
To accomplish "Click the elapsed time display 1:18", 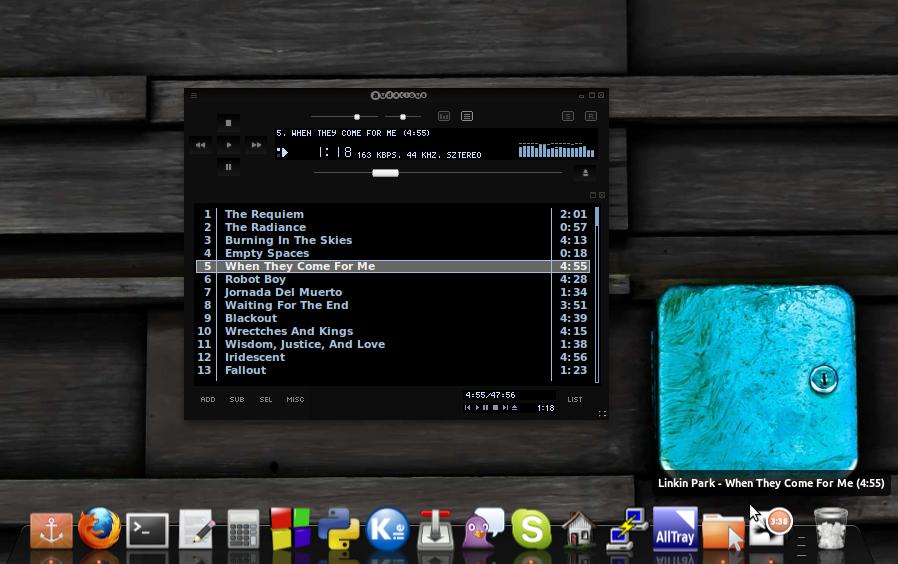I will (335, 152).
